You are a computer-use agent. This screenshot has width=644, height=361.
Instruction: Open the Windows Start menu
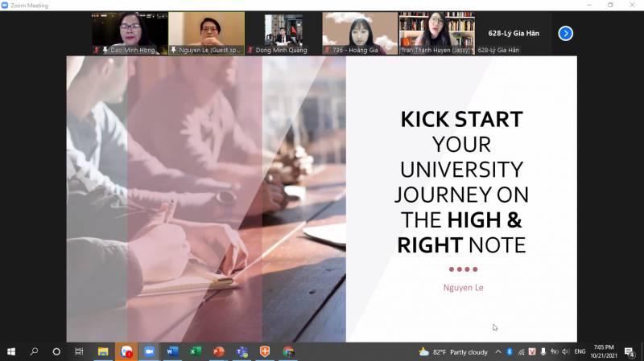pyautogui.click(x=11, y=351)
